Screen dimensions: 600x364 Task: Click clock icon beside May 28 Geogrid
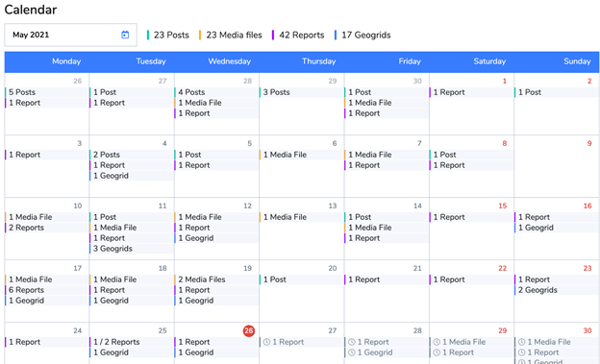352,352
